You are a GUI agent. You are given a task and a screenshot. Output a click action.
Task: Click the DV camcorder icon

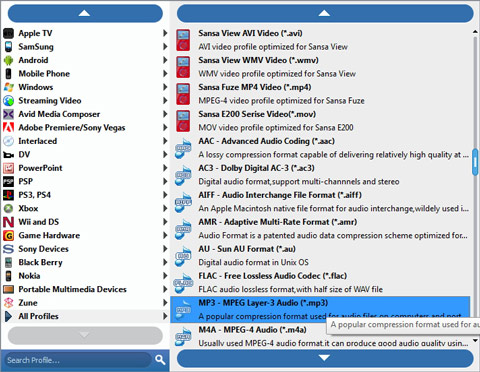(x=8, y=155)
